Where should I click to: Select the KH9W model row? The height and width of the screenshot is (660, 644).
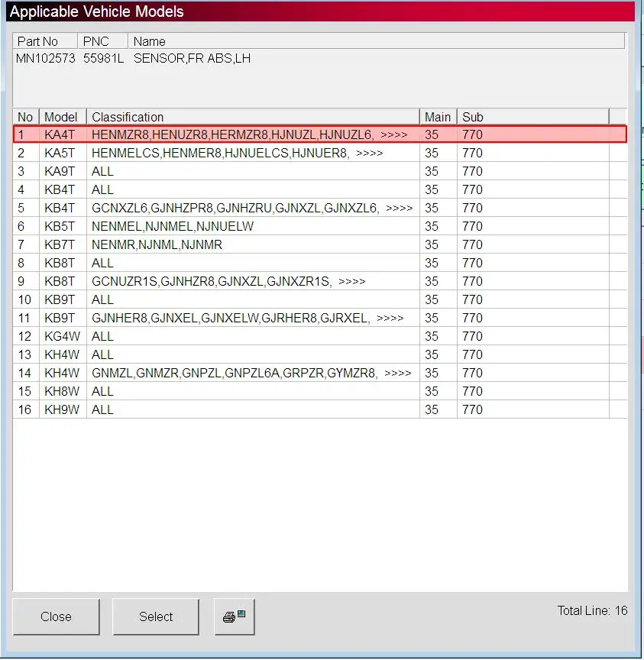point(320,409)
